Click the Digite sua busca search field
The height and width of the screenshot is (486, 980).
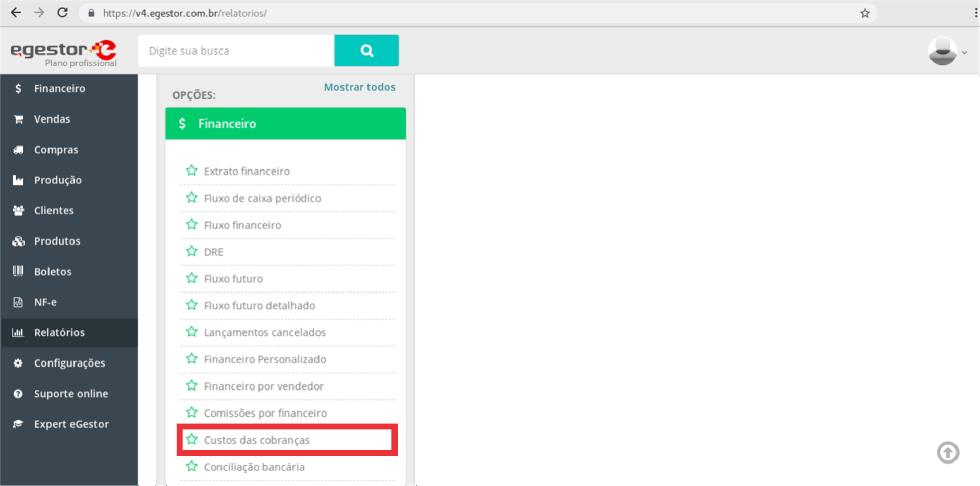point(236,51)
